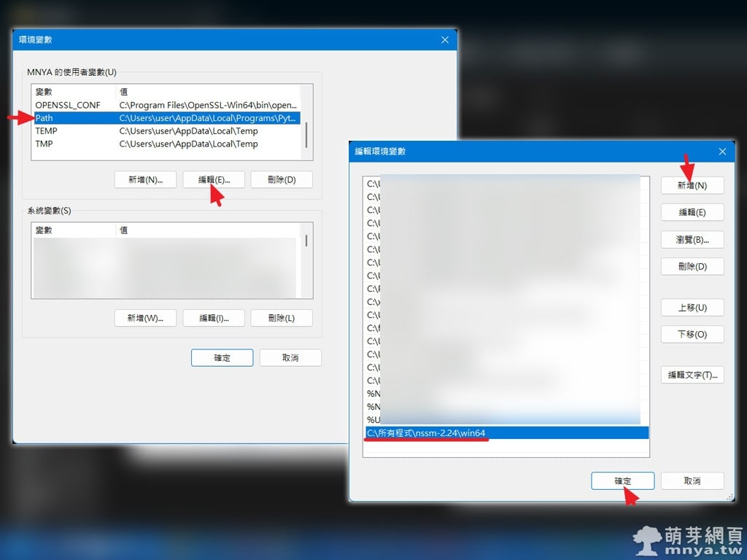This screenshot has height=560, width=747.
Task: Click 新增(N)... under user variables
Action: pos(145,179)
